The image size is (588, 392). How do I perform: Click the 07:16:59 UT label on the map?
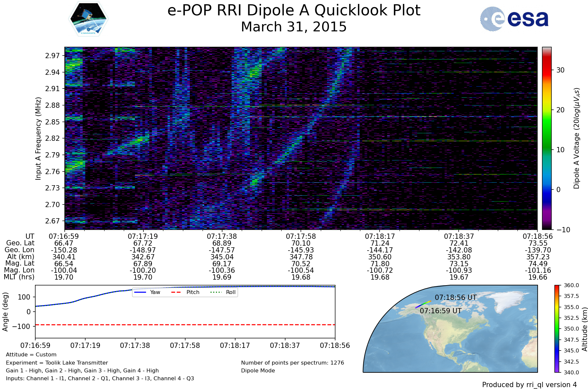(440, 311)
